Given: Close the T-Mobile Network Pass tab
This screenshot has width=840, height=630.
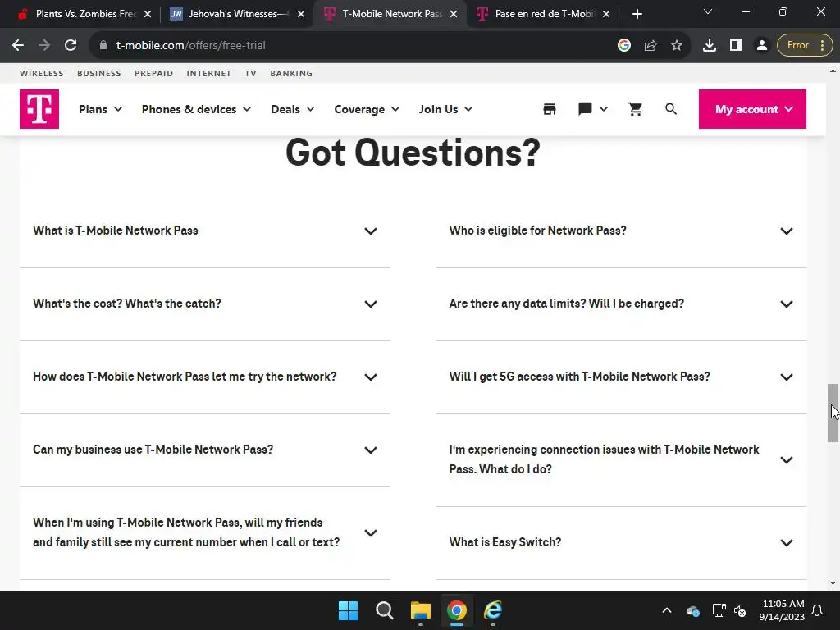Looking at the screenshot, I should click(454, 14).
